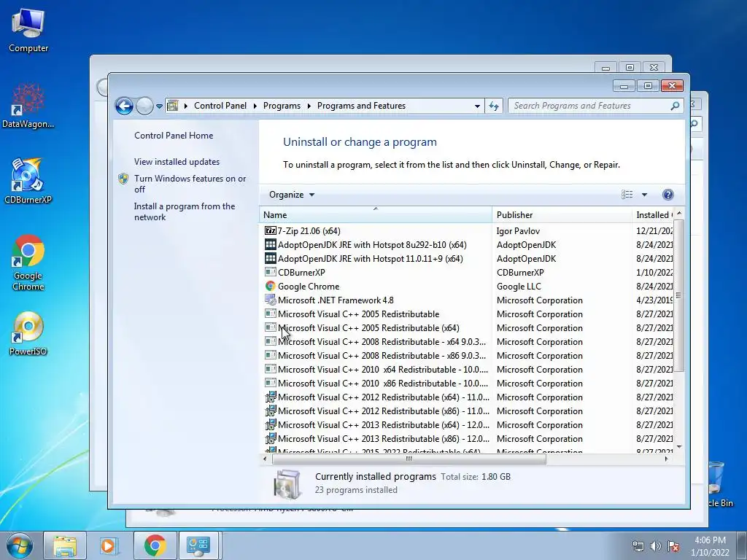Select Programs breadcrumb

pyautogui.click(x=282, y=106)
